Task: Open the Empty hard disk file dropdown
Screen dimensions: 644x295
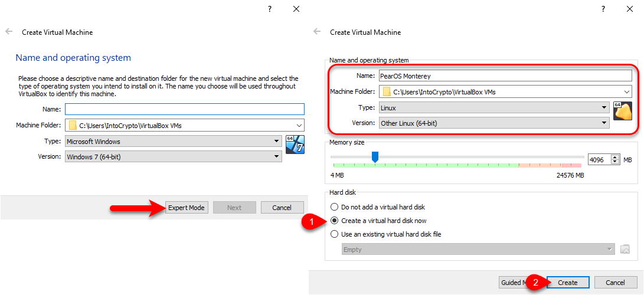Action: click(479, 249)
